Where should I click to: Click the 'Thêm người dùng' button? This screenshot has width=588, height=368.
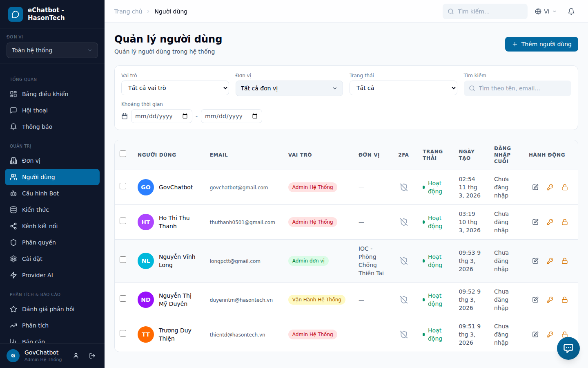[541, 44]
